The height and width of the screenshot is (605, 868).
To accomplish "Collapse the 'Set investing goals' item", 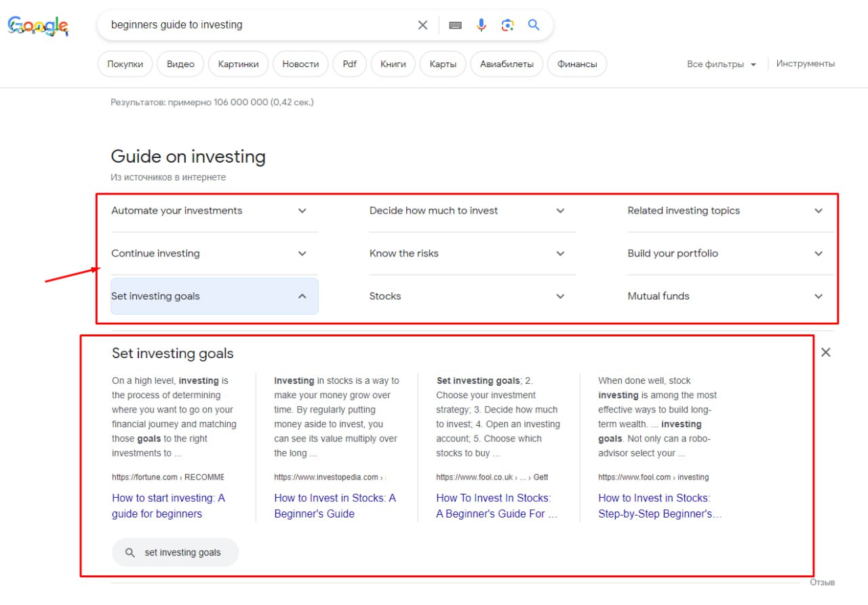I will [x=214, y=296].
